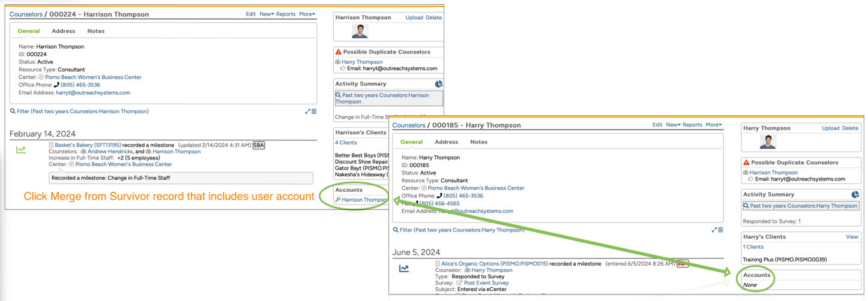Image resolution: width=868 pixels, height=301 pixels.
Task: Click the SBA badge on Basket's Bakery milestone
Action: (258, 145)
